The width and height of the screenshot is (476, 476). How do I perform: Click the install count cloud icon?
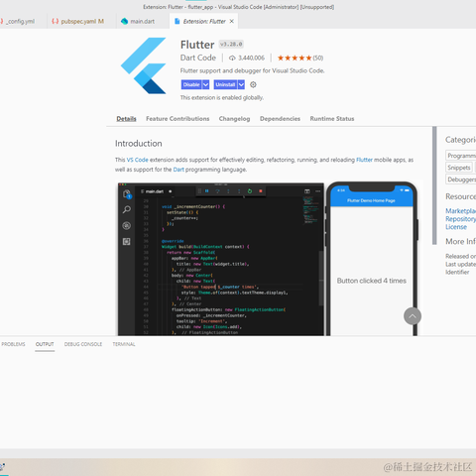(232, 59)
